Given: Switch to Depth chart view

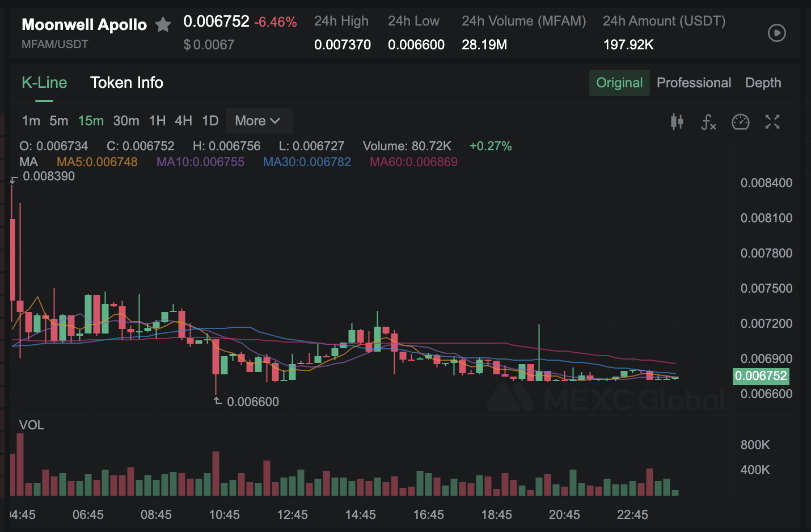Looking at the screenshot, I should [763, 83].
